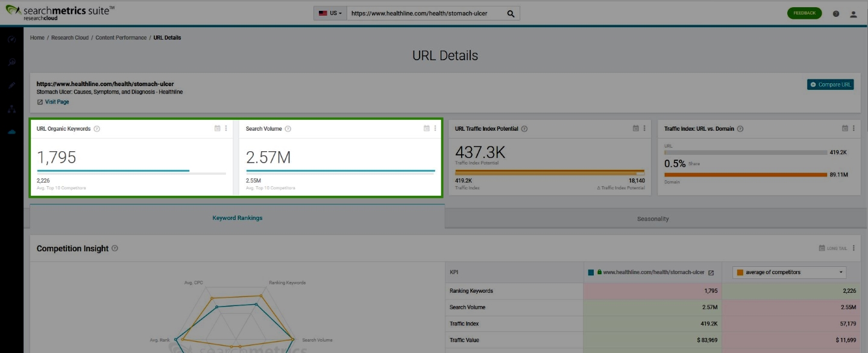Open three-dot options menu for Competition Insight

pos(854,248)
